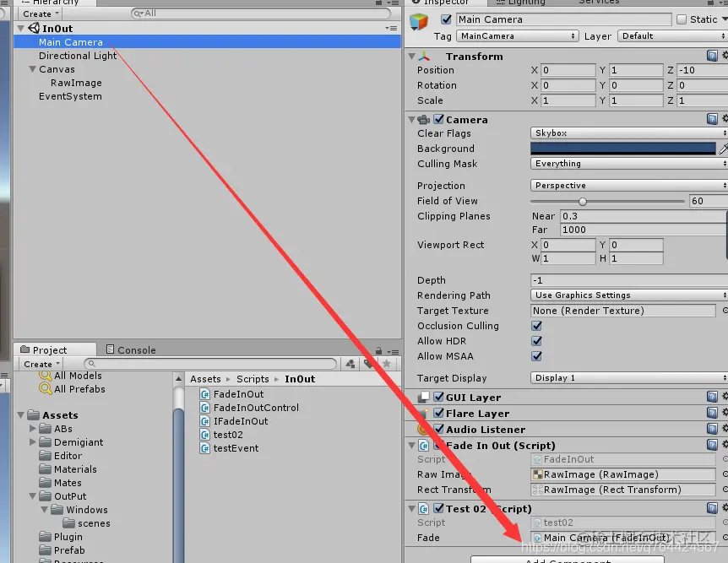Open Fade In Out script help icon
Viewport: 728px width, 563px height.
712,445
